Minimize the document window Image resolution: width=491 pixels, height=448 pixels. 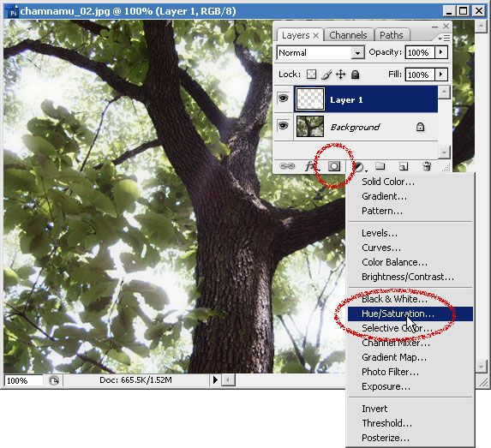pos(449,11)
